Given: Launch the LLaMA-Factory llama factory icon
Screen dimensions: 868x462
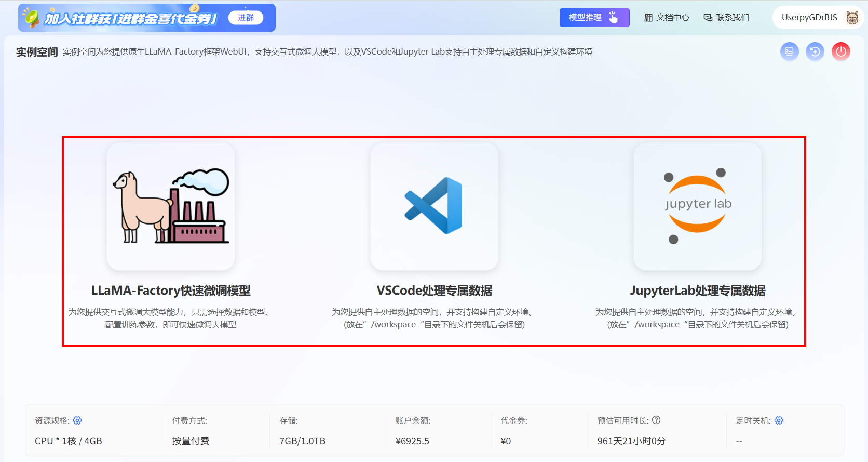Looking at the screenshot, I should (x=171, y=206).
